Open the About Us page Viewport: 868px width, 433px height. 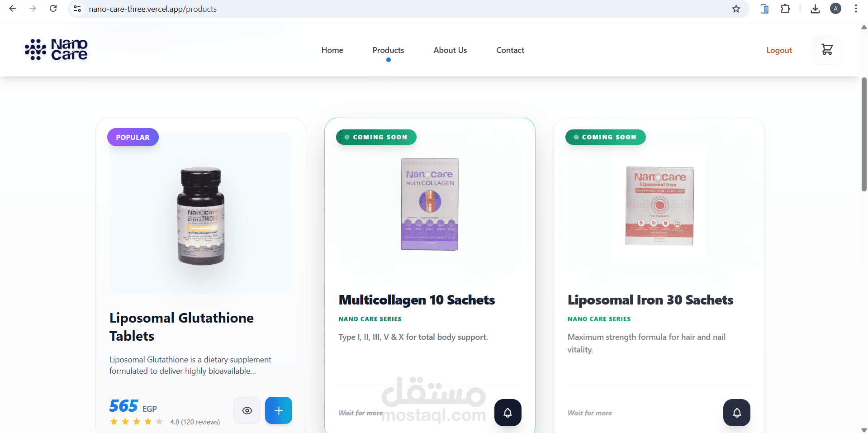coord(450,50)
